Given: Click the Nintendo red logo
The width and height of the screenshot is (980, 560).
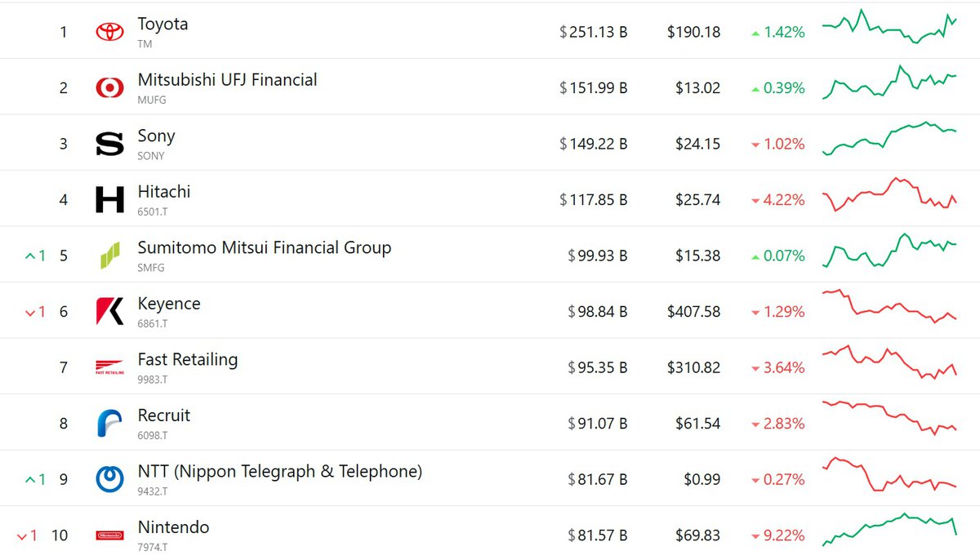Looking at the screenshot, I should 109,536.
